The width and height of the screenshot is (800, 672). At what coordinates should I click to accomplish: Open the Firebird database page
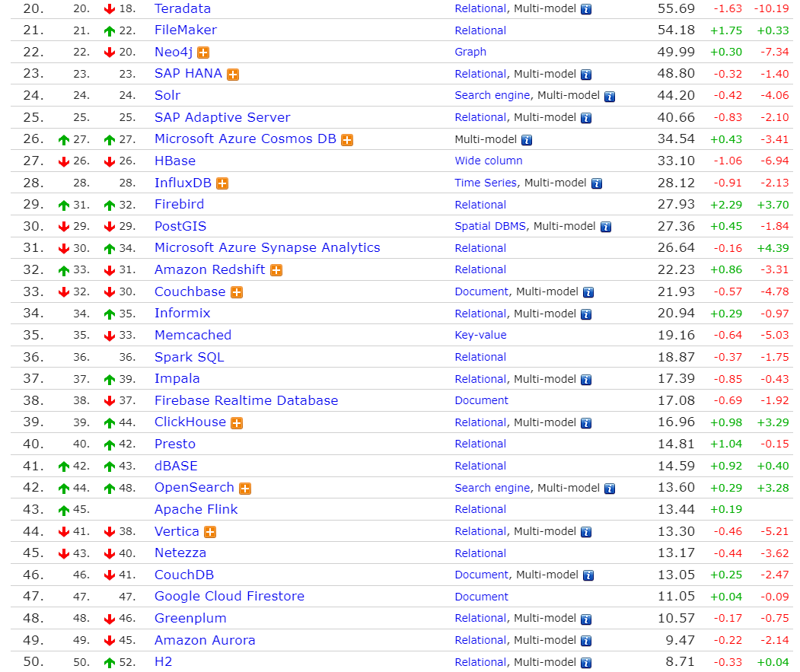(x=179, y=205)
